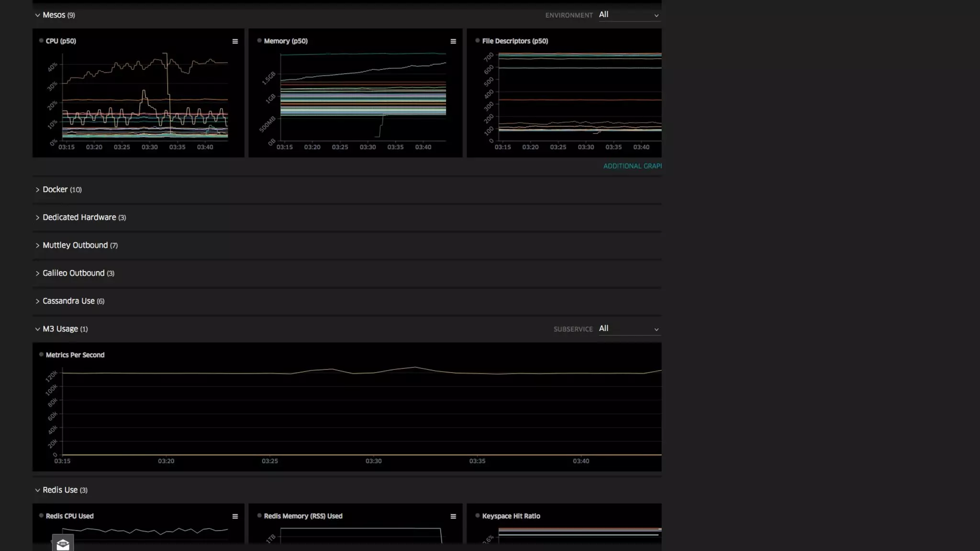Open the Memory (p50) graph menu icon
The image size is (980, 551).
(x=453, y=42)
